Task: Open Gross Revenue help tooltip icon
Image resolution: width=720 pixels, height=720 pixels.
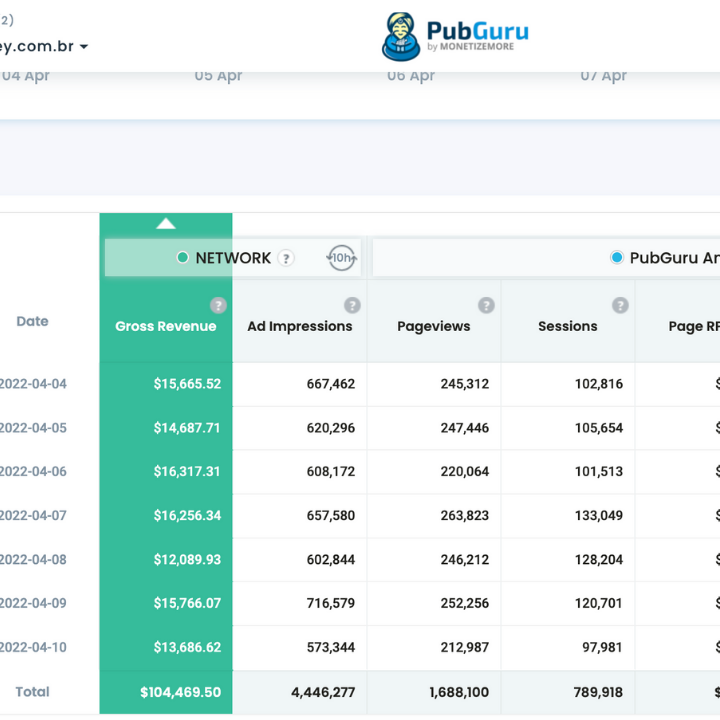Action: [218, 305]
